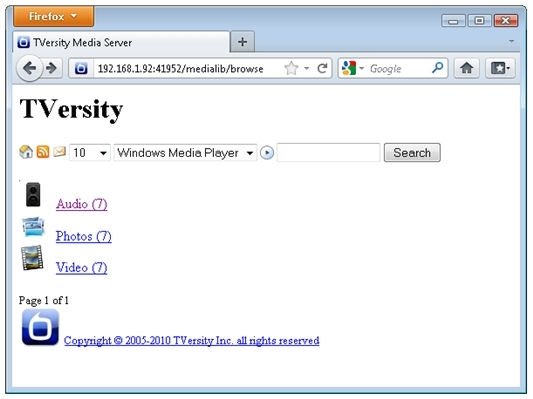Screen dimensions: 533x399
Task: Click the TVersity home house icon
Action: pos(26,152)
